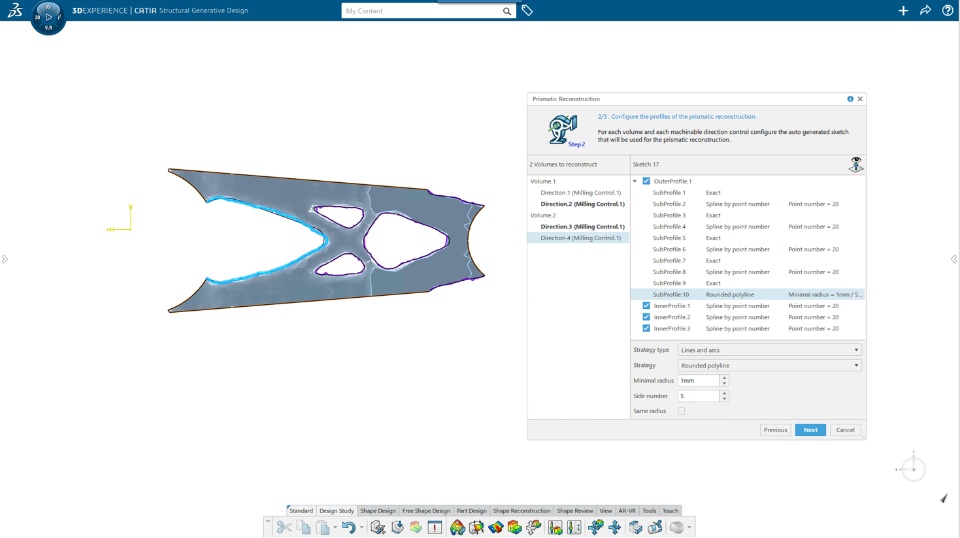Click the red exclamation panel icon
This screenshot has height=538, width=960.
point(435,527)
